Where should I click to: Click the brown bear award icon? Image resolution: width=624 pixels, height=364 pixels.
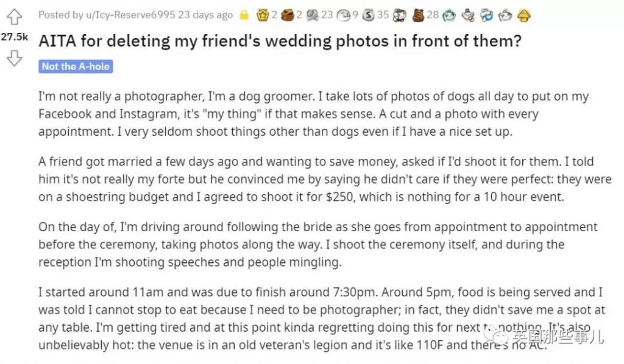tap(418, 15)
